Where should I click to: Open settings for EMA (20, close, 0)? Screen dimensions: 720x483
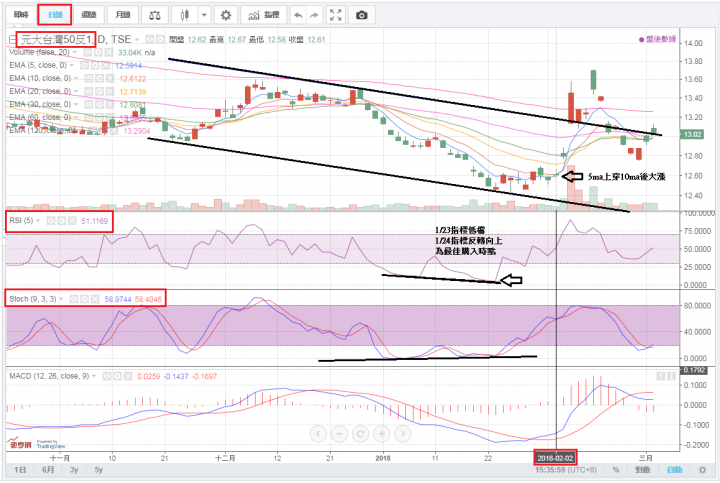[99, 91]
